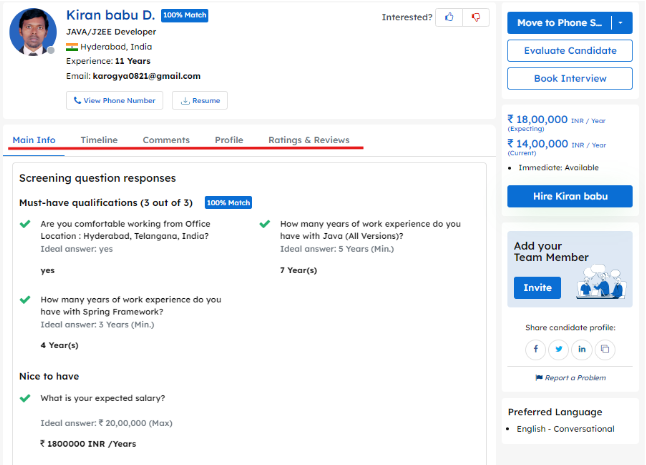
Task: Click the View Phone Number button
Action: point(114,100)
